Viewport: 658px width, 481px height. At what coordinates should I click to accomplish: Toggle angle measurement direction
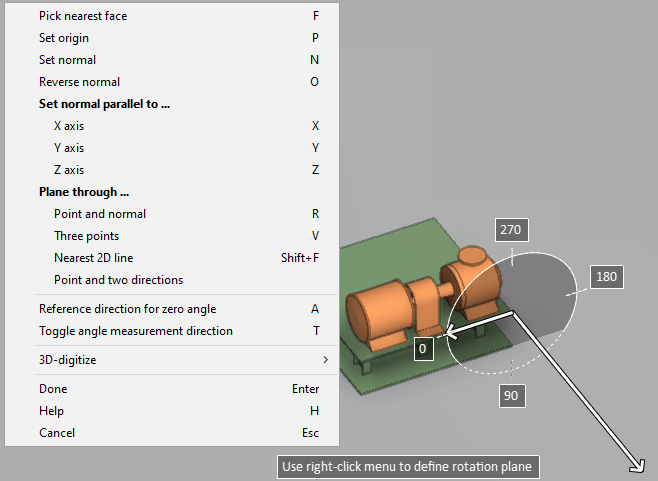pyautogui.click(x=135, y=331)
